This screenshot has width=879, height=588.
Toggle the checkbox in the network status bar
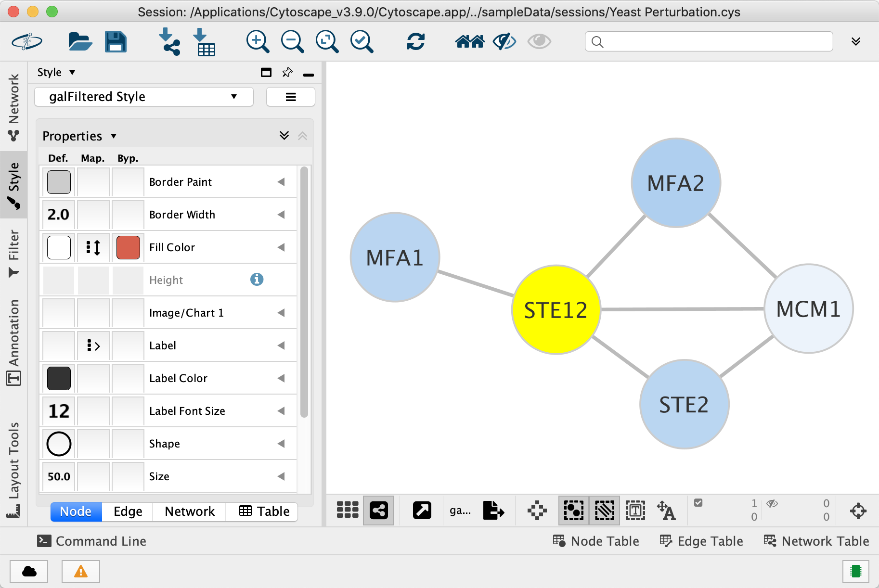point(698,503)
